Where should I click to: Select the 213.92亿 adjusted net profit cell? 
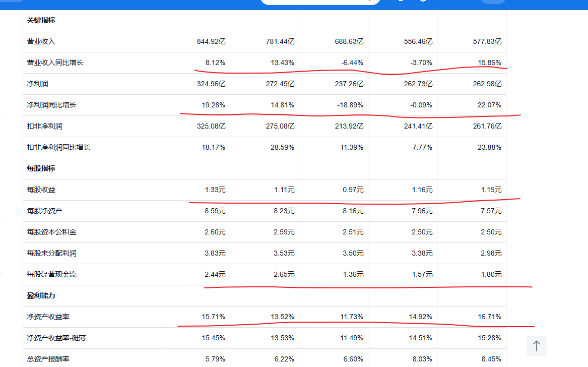pos(349,126)
